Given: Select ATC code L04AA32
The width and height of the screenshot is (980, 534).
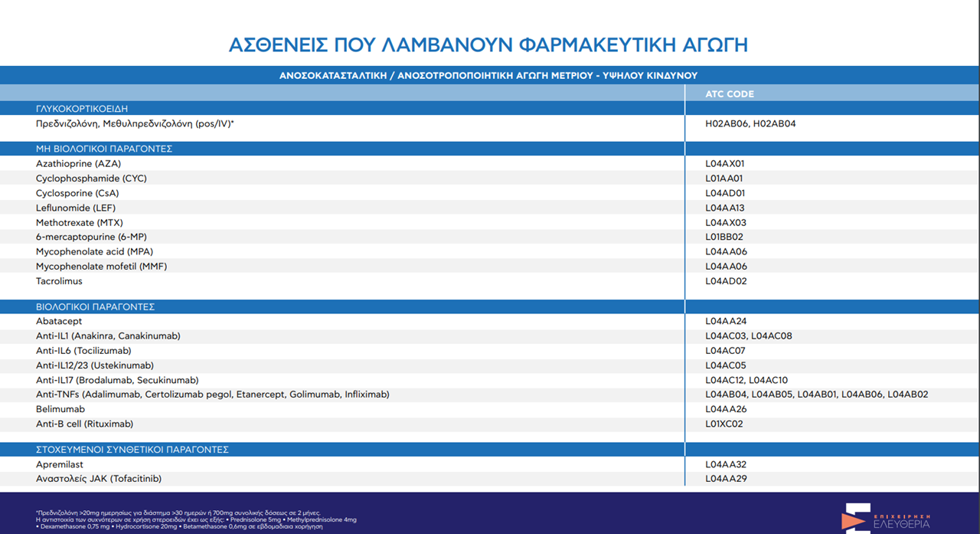Looking at the screenshot, I should pyautogui.click(x=726, y=464).
